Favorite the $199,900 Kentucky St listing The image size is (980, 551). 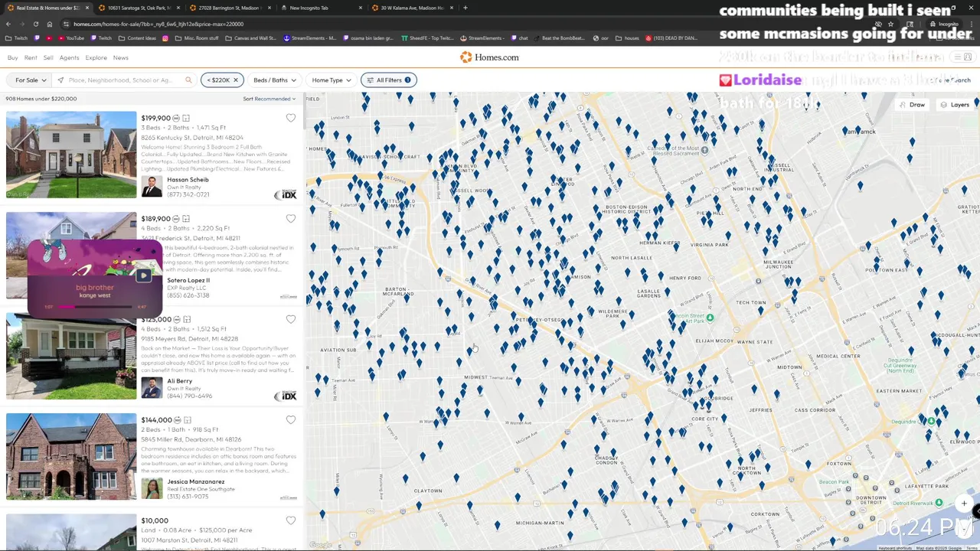[290, 118]
